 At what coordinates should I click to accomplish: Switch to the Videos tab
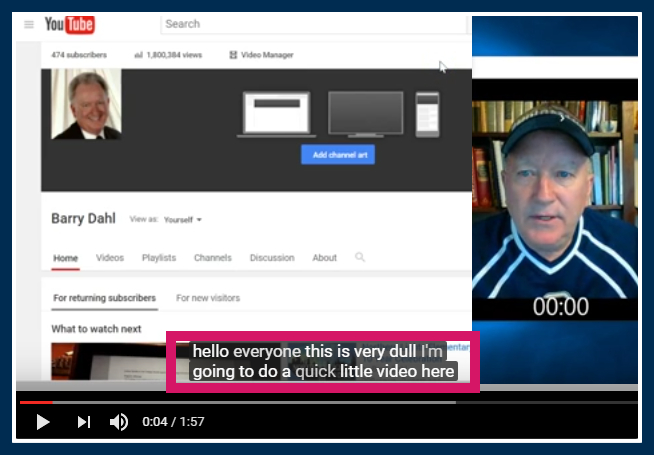[x=110, y=258]
